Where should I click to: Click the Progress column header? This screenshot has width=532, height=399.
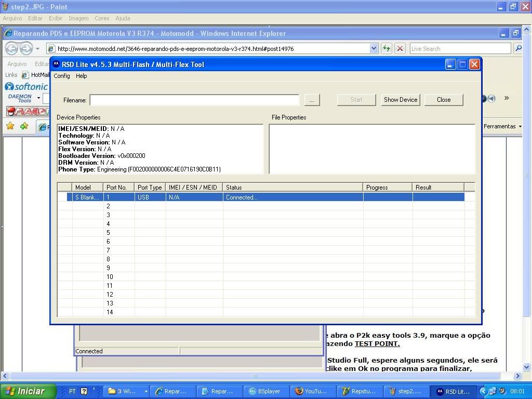[388, 187]
